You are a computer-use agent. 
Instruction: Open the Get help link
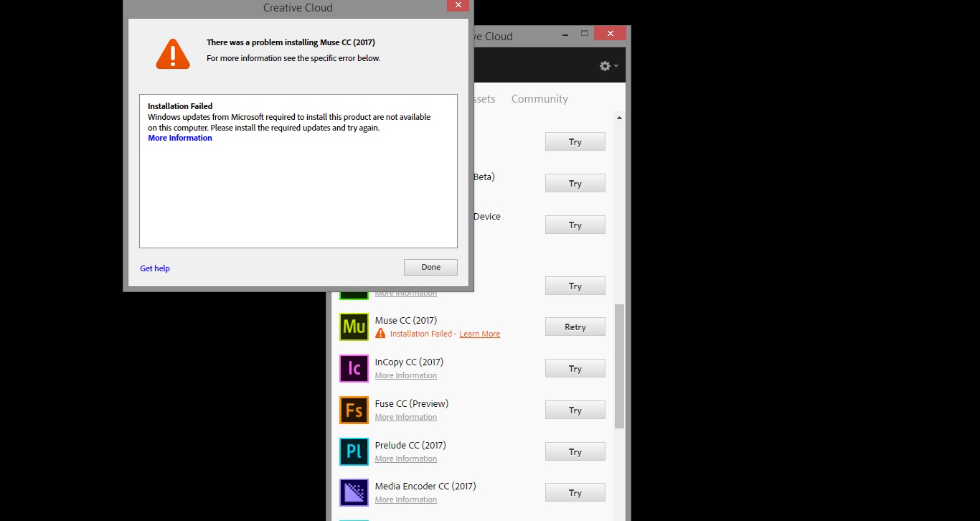tap(155, 268)
